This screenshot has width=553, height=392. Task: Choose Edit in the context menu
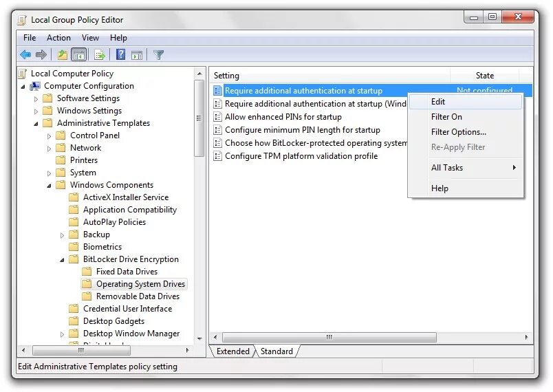466,102
